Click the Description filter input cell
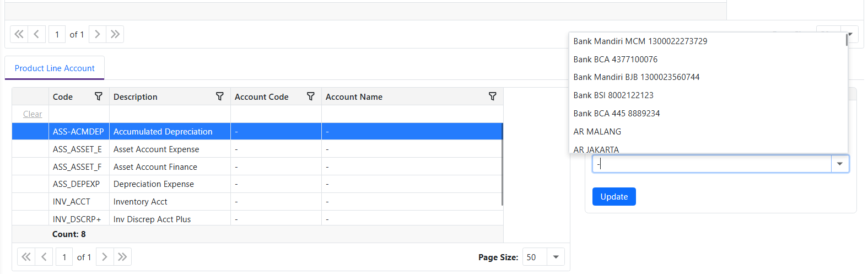 click(x=170, y=114)
